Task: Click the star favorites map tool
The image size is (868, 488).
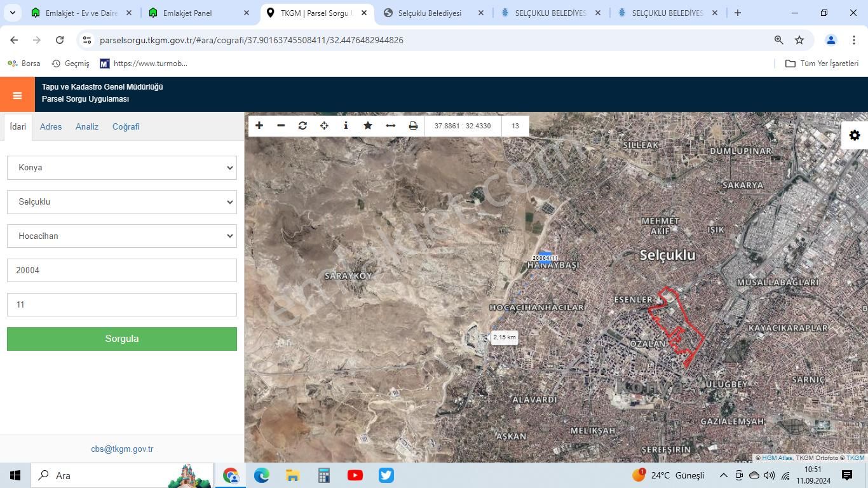Action: [x=368, y=126]
